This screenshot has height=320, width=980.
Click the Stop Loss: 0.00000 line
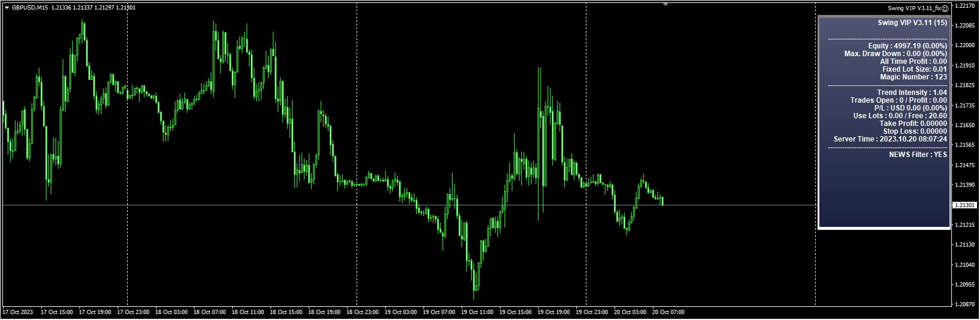(915, 131)
